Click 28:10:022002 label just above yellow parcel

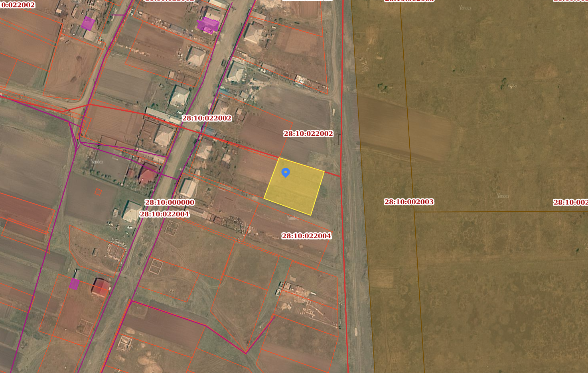tap(308, 133)
